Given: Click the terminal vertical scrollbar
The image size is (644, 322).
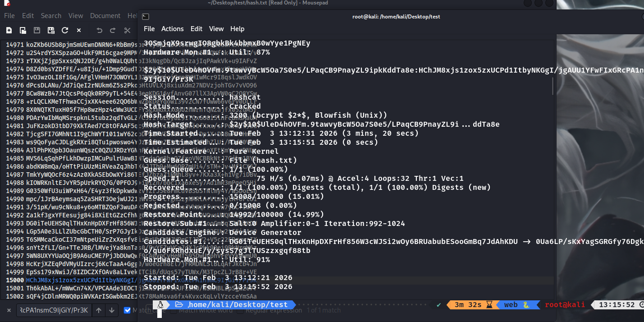Looking at the screenshot, I should click(x=553, y=86).
